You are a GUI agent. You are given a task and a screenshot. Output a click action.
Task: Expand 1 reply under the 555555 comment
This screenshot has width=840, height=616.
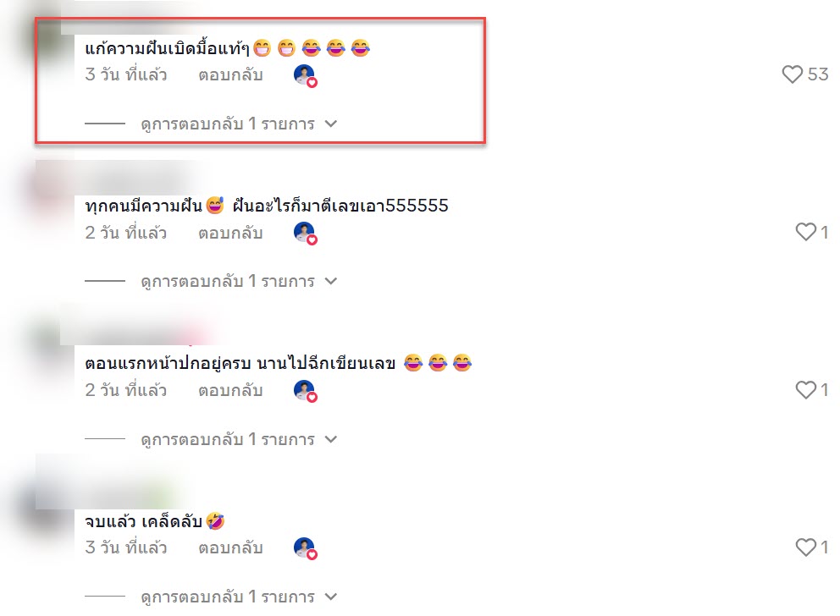[x=239, y=281]
